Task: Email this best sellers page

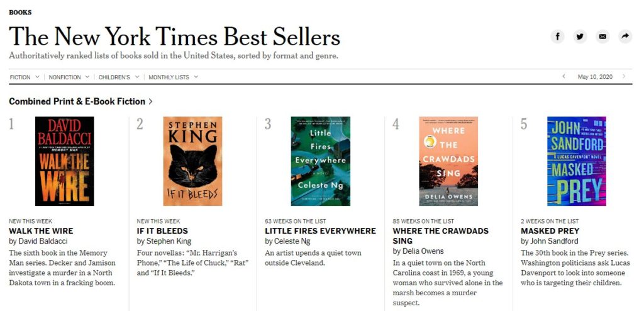Action: click(602, 37)
